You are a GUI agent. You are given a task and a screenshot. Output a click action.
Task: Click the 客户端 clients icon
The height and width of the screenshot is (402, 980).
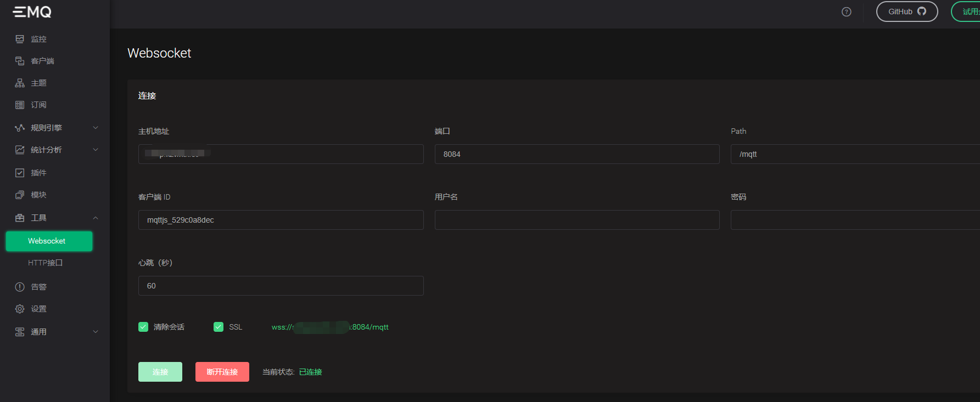(20, 61)
